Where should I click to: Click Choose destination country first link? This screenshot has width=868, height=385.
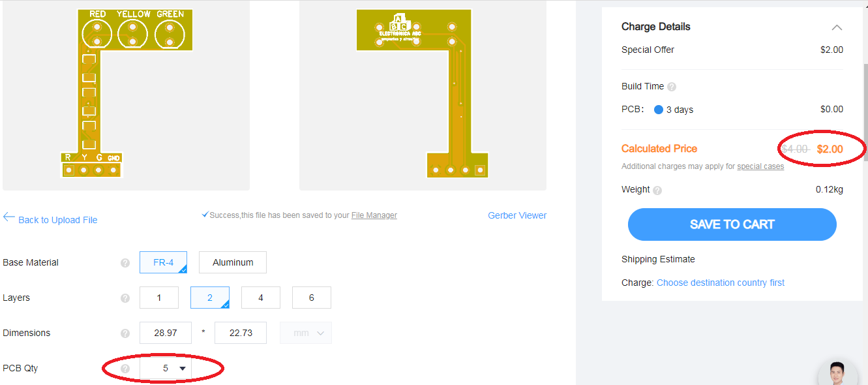point(721,283)
